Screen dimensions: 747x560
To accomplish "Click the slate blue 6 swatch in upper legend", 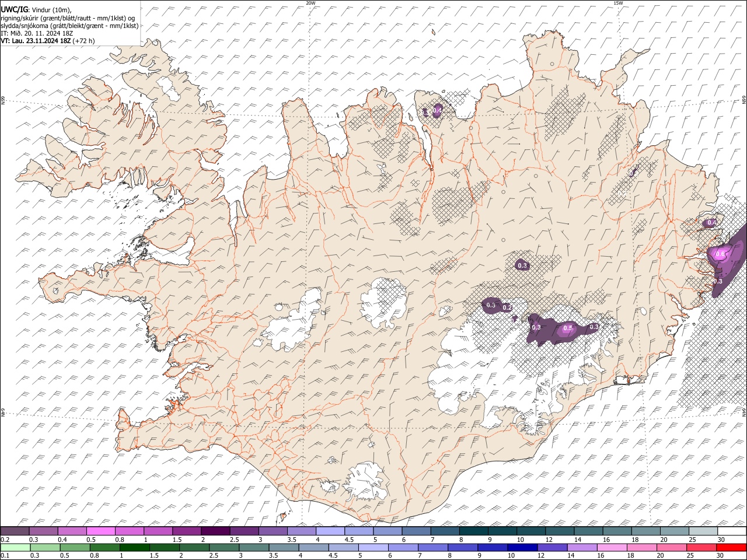I will [x=416, y=531].
